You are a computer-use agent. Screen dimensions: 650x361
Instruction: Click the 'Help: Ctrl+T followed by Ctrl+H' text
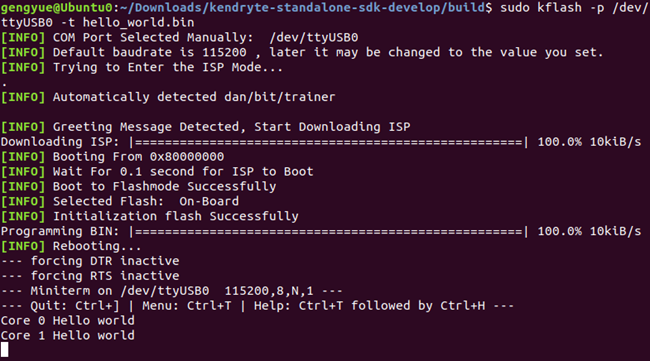(369, 306)
